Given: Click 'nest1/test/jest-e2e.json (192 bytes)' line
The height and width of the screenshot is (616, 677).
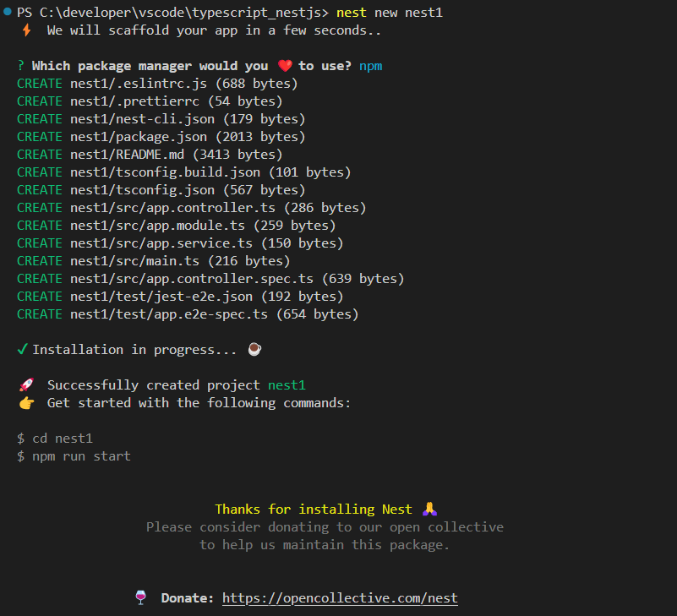Looking at the screenshot, I should coord(207,296).
